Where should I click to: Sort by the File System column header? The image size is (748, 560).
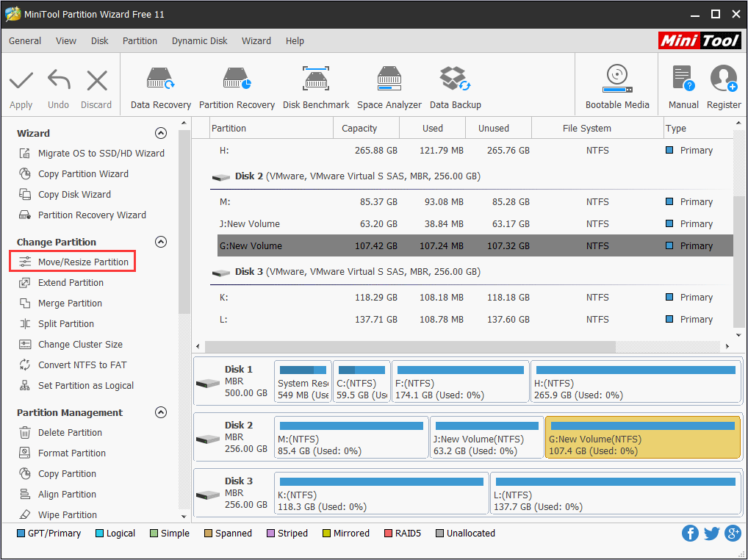point(597,129)
